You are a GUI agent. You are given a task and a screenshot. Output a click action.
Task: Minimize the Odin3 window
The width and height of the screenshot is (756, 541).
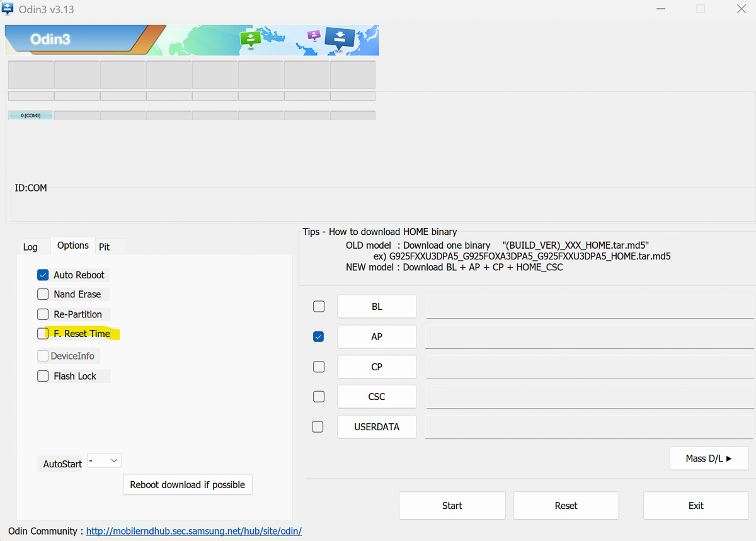[660, 9]
